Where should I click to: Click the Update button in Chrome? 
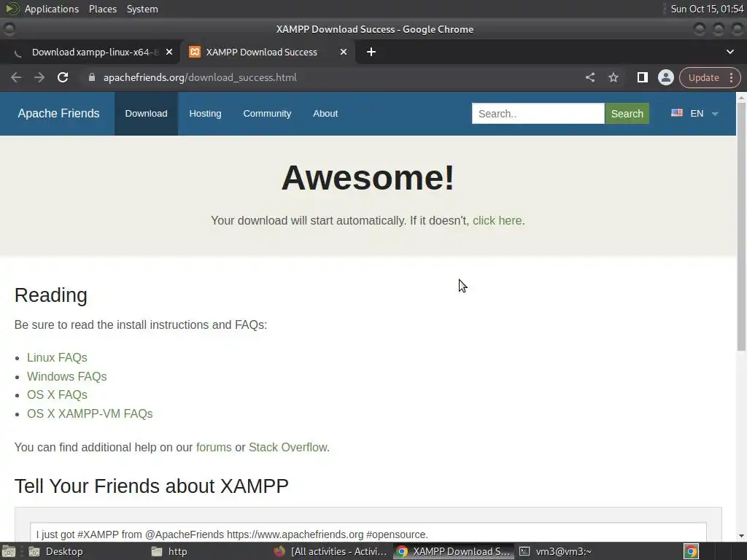pyautogui.click(x=703, y=77)
